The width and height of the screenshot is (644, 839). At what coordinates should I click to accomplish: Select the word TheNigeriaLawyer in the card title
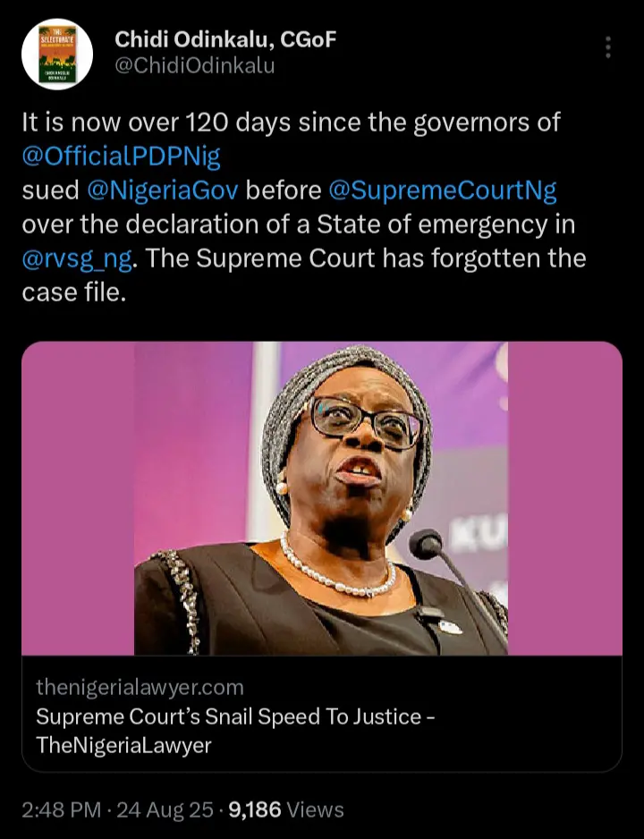123,745
